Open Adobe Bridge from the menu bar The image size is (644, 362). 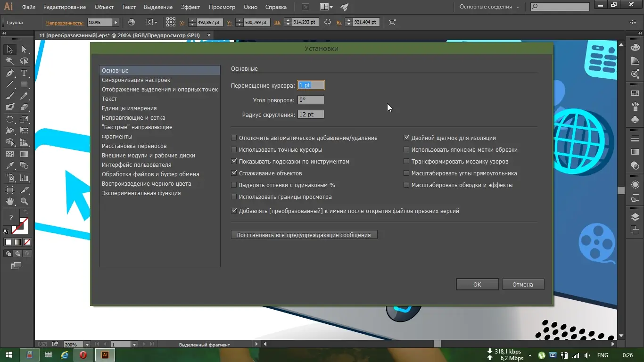click(305, 7)
